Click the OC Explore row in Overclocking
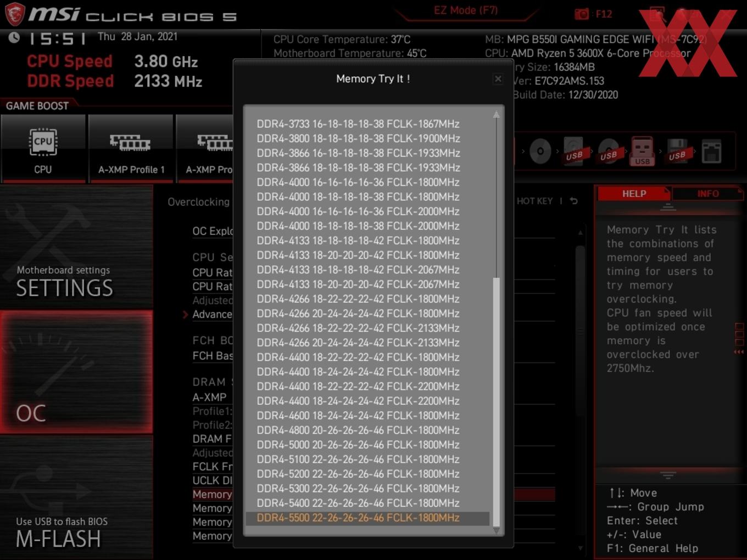 [x=213, y=231]
